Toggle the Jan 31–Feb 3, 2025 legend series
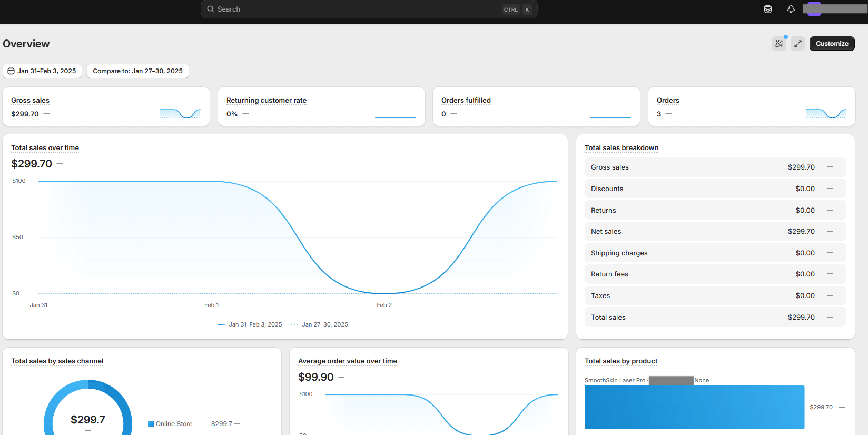Screen dimensions: 868x435 pos(250,324)
